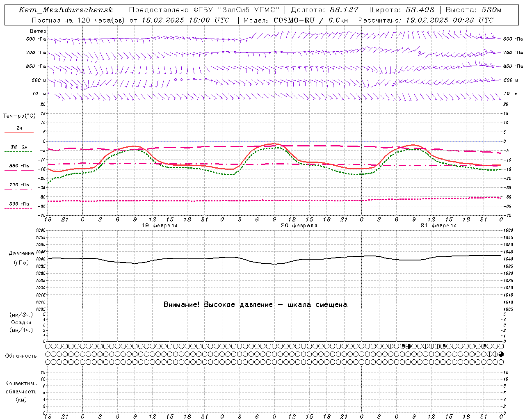Select the text 'Долгота: 88.127'
This screenshot has height=420, width=525.
click(324, 10)
